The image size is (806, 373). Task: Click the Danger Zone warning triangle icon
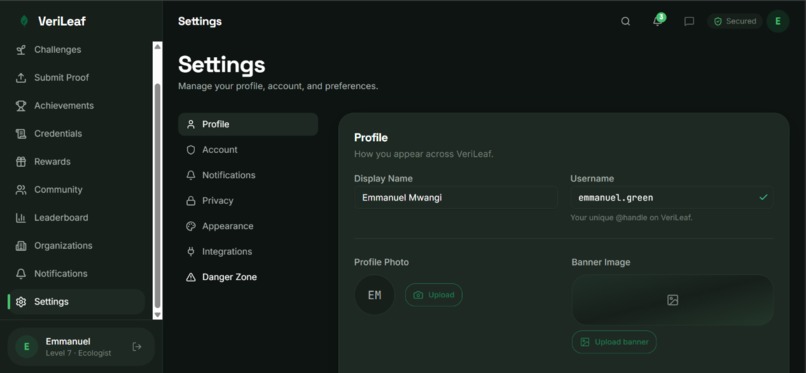click(x=191, y=277)
